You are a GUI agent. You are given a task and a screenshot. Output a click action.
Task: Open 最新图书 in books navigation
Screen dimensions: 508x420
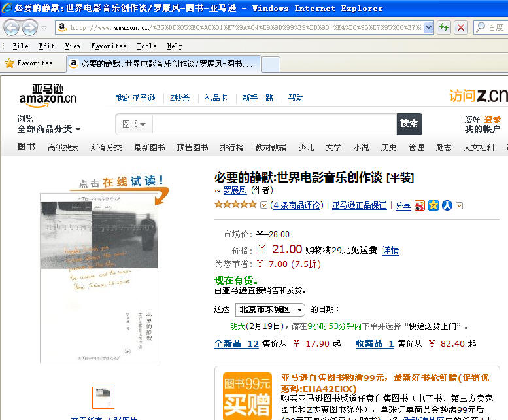(149, 148)
